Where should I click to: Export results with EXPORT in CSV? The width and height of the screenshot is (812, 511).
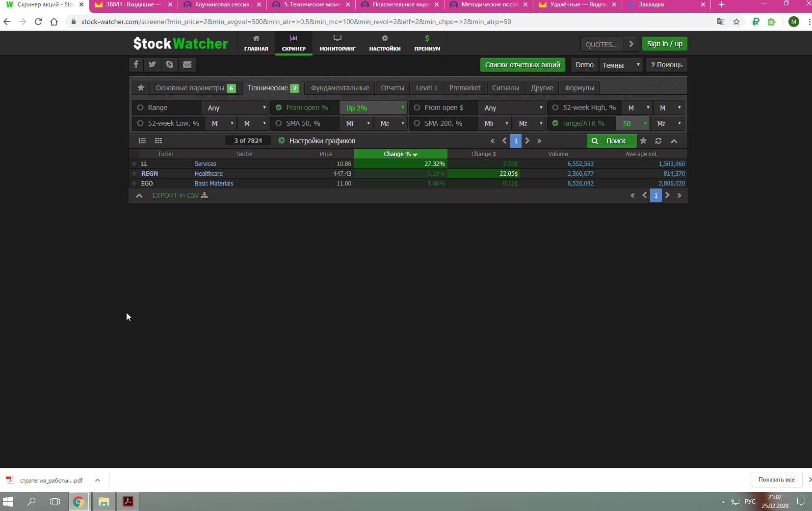pos(180,195)
